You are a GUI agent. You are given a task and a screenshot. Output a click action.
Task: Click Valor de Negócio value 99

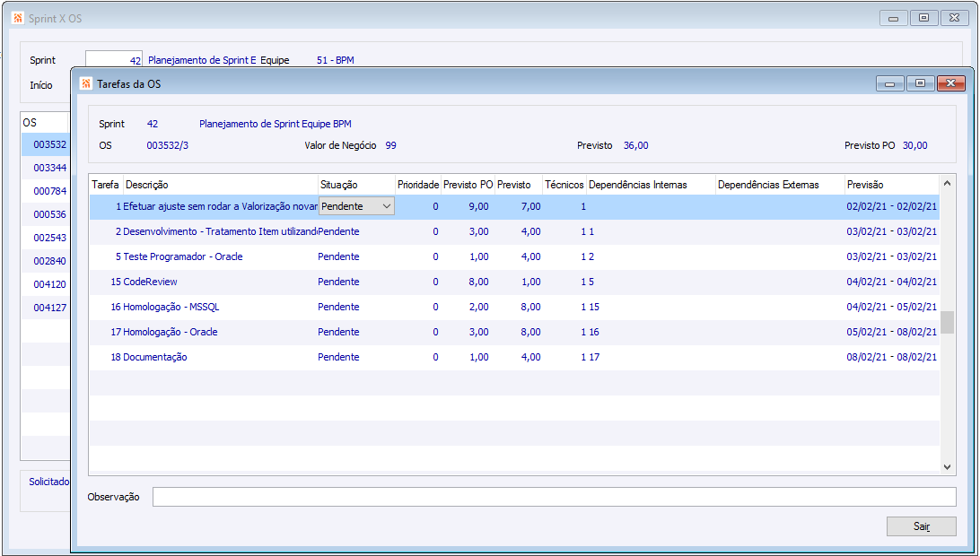(x=390, y=145)
